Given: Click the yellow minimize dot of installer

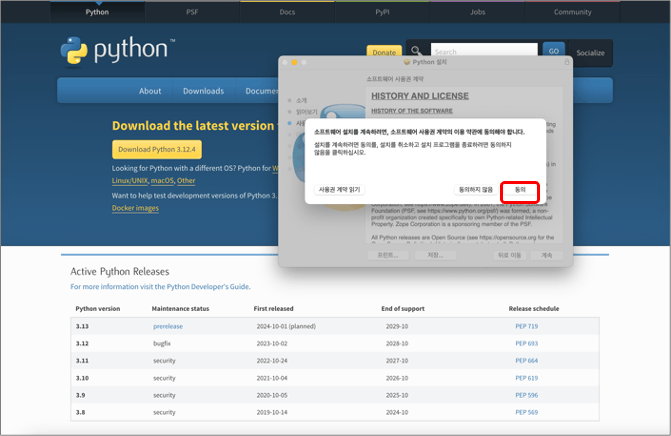Looking at the screenshot, I should 294,62.
